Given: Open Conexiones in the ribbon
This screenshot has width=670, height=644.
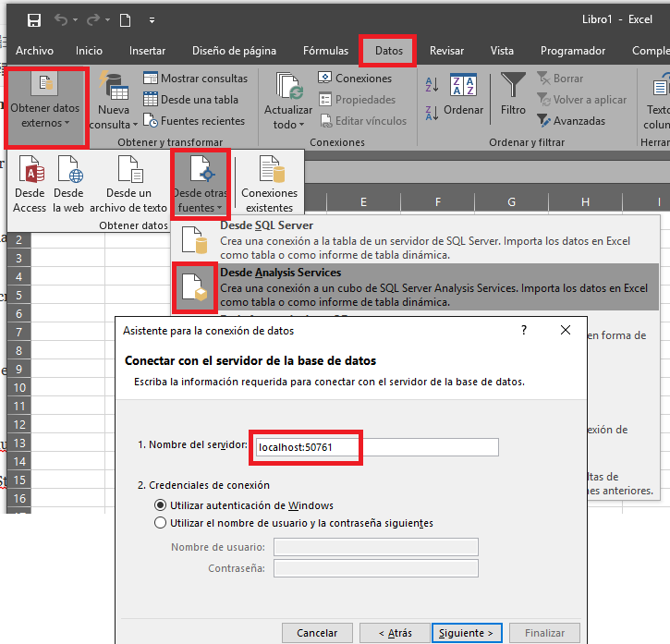Looking at the screenshot, I should pyautogui.click(x=355, y=79).
